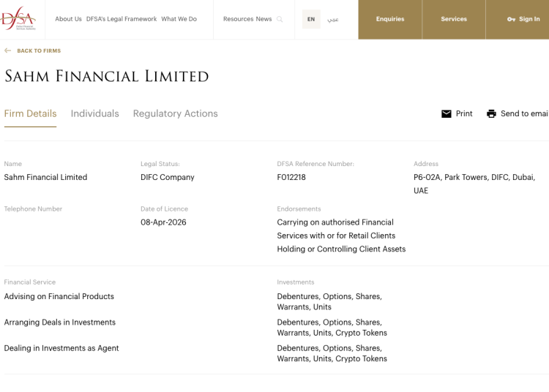The height and width of the screenshot is (392, 549).
Task: Click the back arrow icon
Action: point(8,51)
